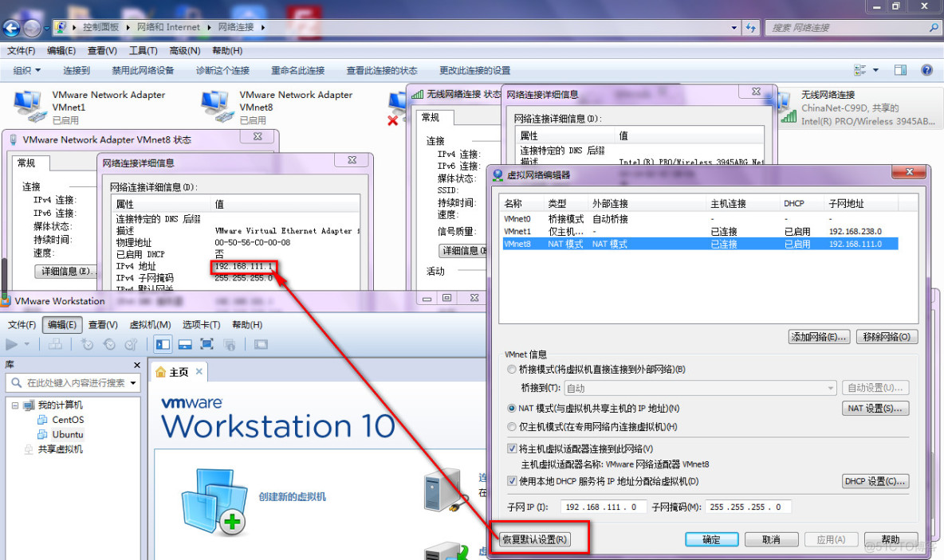
Task: Open the recent pages dropdown beside forward arrow
Action: [x=46, y=28]
